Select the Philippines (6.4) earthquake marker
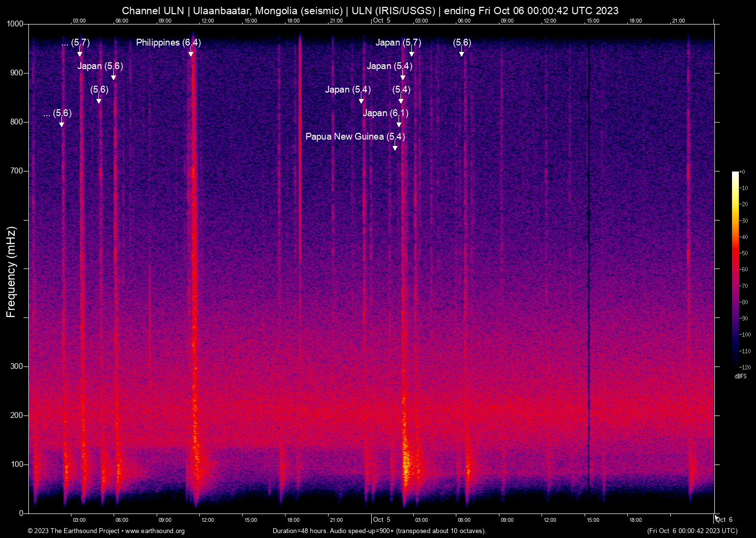 click(x=168, y=43)
